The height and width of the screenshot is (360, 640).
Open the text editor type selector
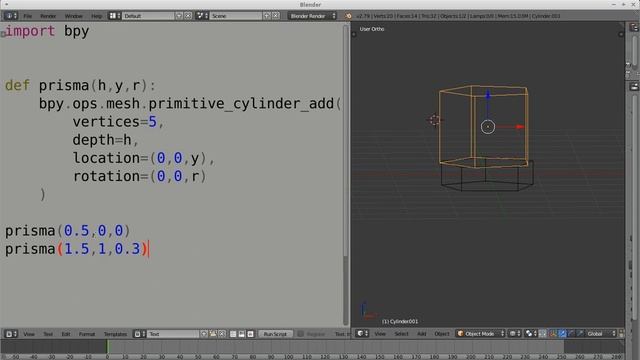11,334
